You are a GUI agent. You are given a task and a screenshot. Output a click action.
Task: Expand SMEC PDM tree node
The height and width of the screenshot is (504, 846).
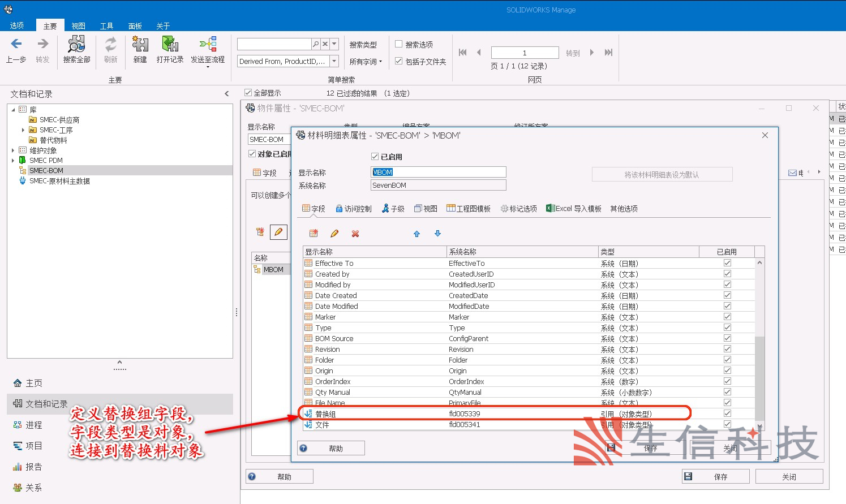click(x=13, y=161)
